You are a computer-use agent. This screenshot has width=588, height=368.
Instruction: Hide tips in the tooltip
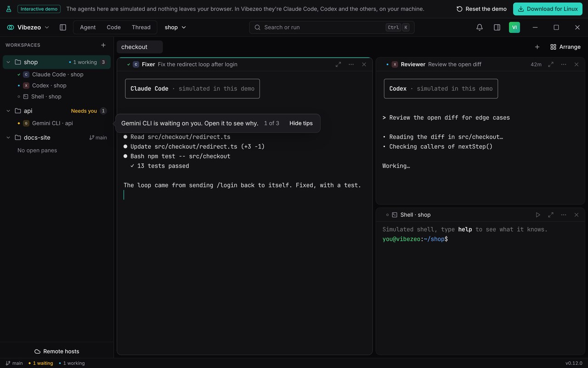point(301,123)
